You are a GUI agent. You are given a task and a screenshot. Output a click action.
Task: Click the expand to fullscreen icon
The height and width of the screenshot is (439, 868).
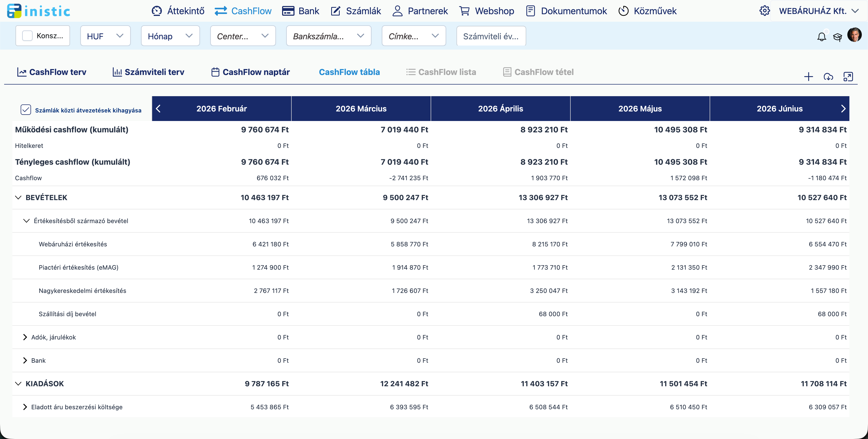pyautogui.click(x=848, y=77)
